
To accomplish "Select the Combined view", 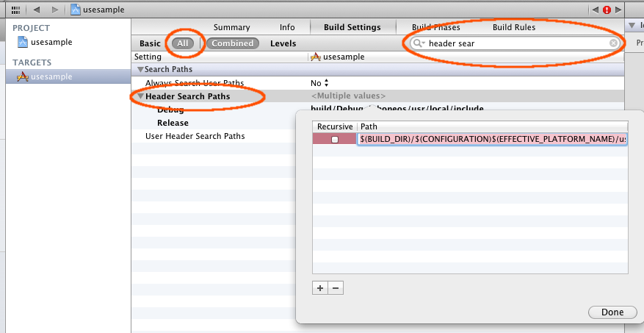I will [233, 43].
